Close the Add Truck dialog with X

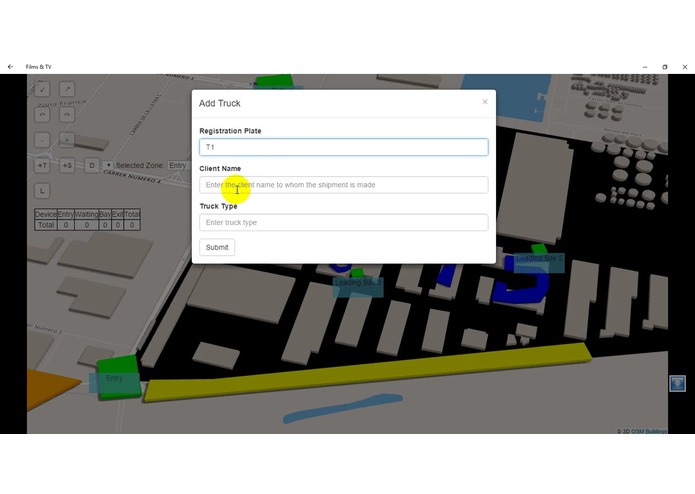click(485, 102)
